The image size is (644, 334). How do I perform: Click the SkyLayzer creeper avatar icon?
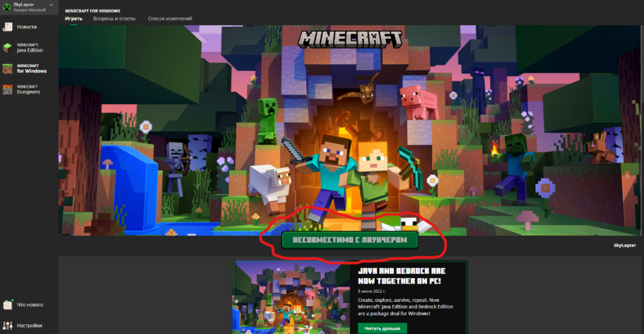point(6,6)
